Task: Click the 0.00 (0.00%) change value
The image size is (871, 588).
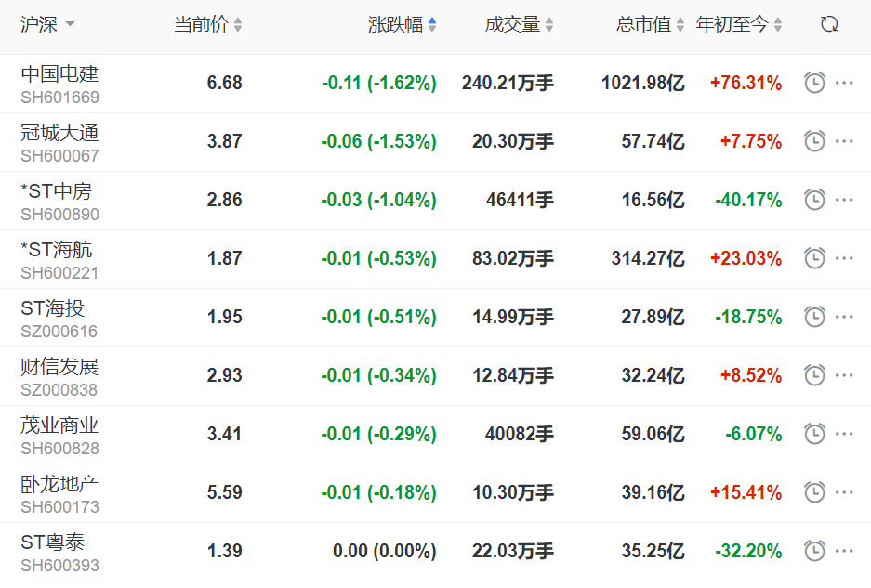Action: pos(385,551)
